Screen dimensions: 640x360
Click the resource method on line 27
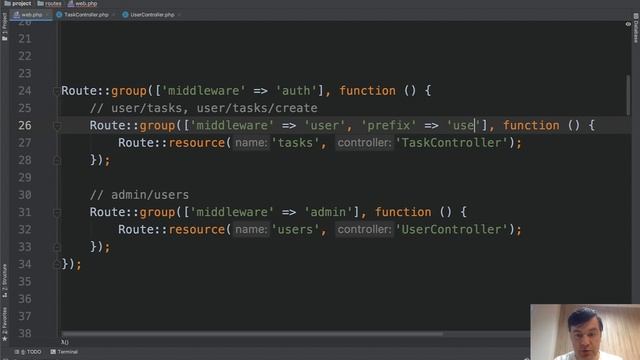point(197,143)
